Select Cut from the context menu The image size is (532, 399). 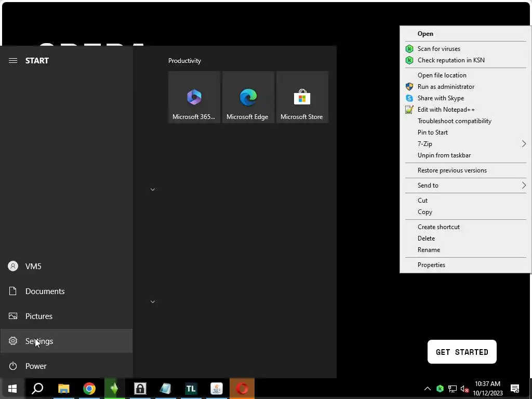point(465,201)
